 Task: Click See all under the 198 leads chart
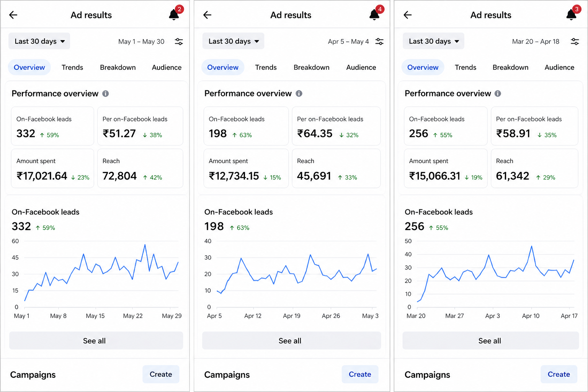(x=292, y=341)
